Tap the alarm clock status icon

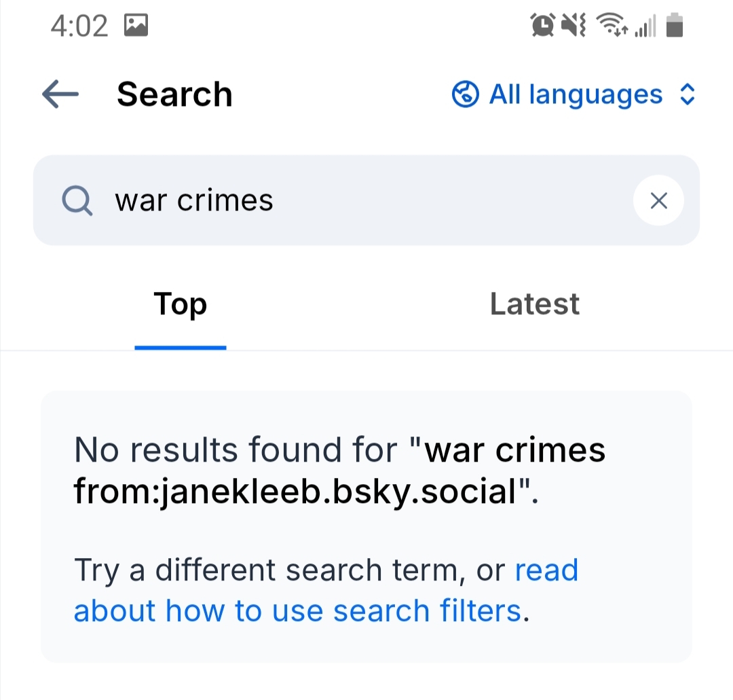point(542,26)
